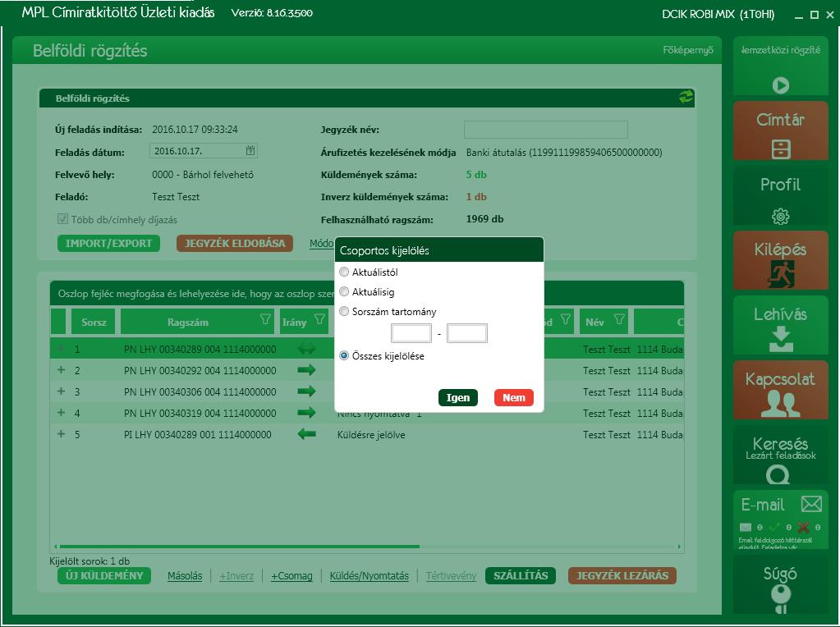The image size is (840, 627).
Task: Confirm the dialog with the Igen button
Action: pos(458,397)
